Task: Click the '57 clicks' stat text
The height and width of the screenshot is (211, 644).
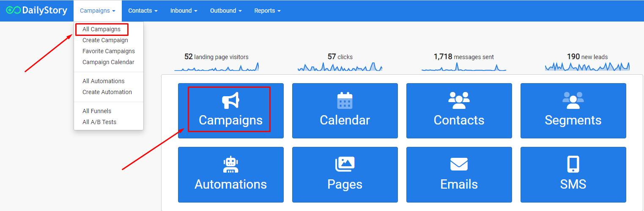Action: click(340, 57)
